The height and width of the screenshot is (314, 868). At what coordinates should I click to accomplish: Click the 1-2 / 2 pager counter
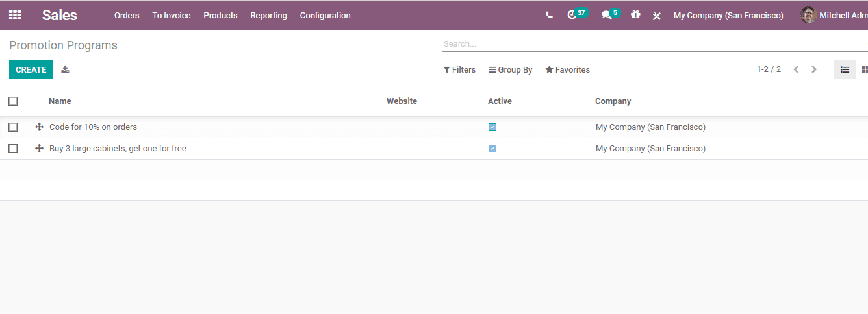click(769, 69)
